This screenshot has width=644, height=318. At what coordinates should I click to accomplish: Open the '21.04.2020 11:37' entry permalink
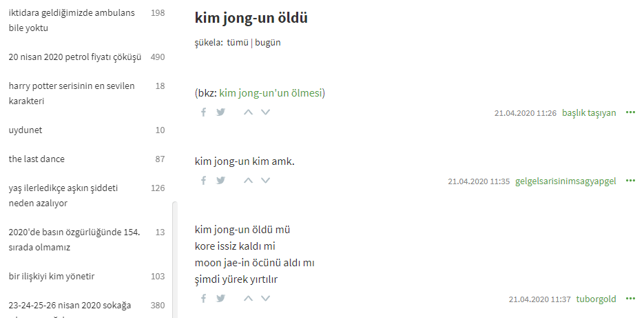click(x=540, y=299)
